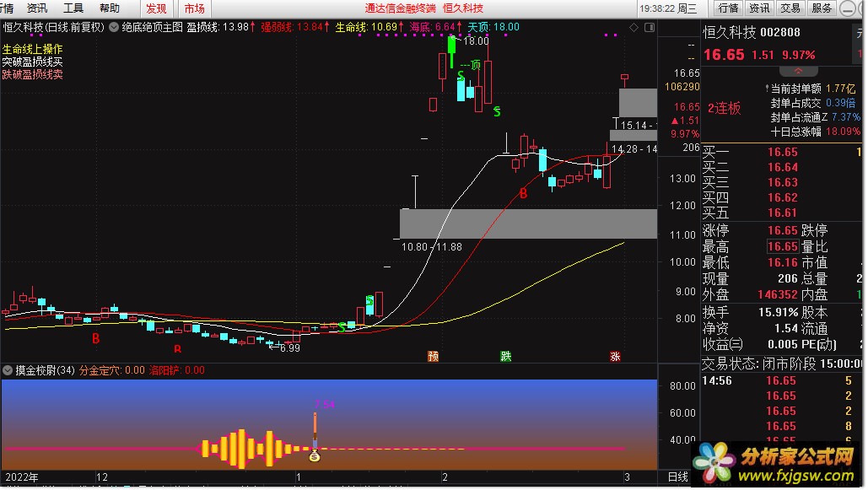Open the 帮助 menu
868x490 pixels.
coord(110,8)
